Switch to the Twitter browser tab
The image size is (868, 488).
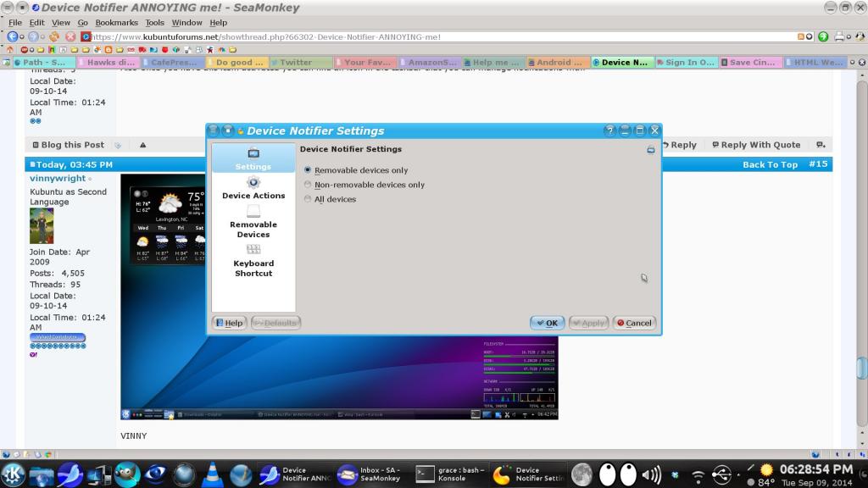(301, 62)
